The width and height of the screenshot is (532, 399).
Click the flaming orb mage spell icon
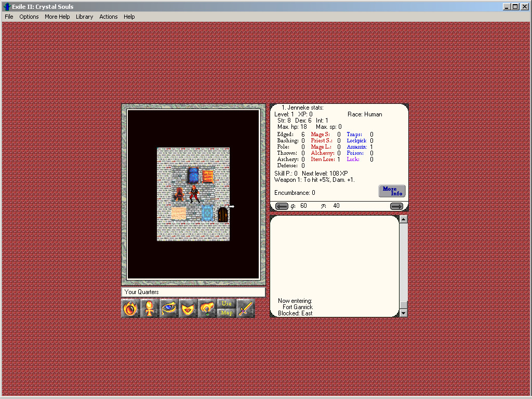point(130,309)
